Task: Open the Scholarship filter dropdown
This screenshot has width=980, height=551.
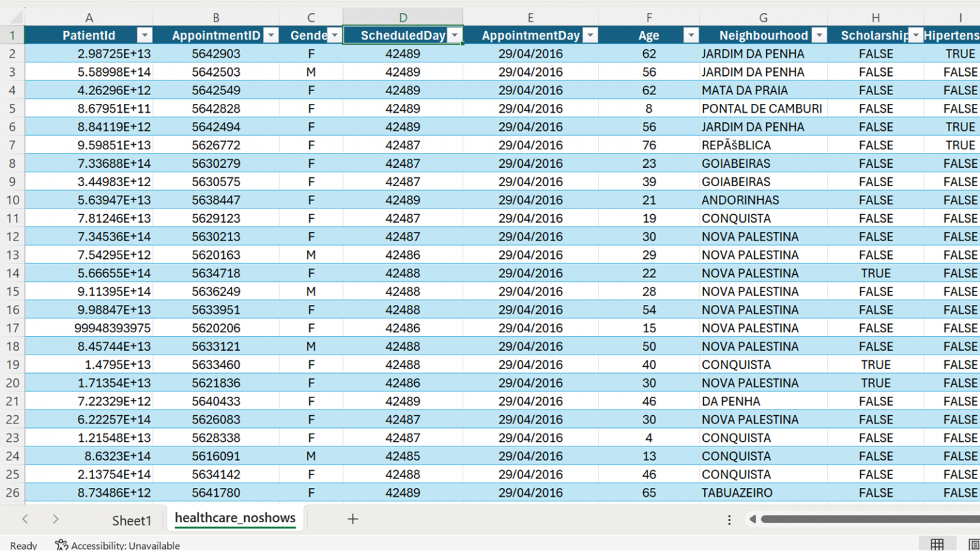Action: point(915,35)
